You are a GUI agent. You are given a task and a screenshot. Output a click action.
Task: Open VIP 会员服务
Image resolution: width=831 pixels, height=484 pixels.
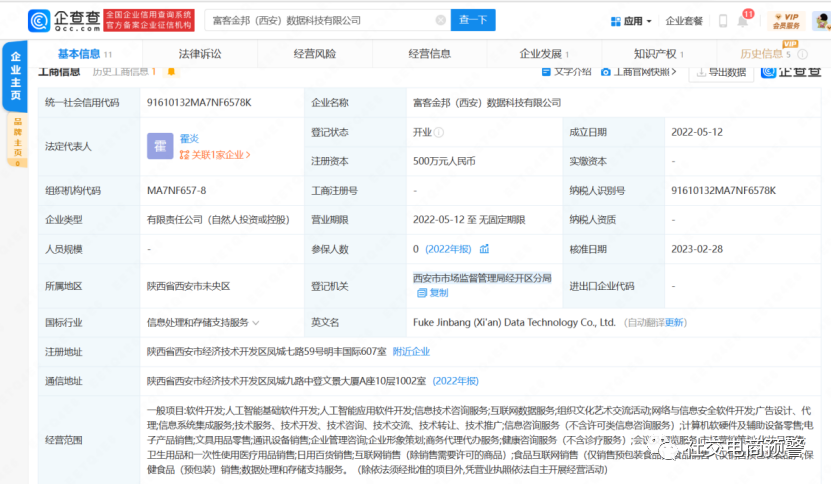tap(786, 21)
